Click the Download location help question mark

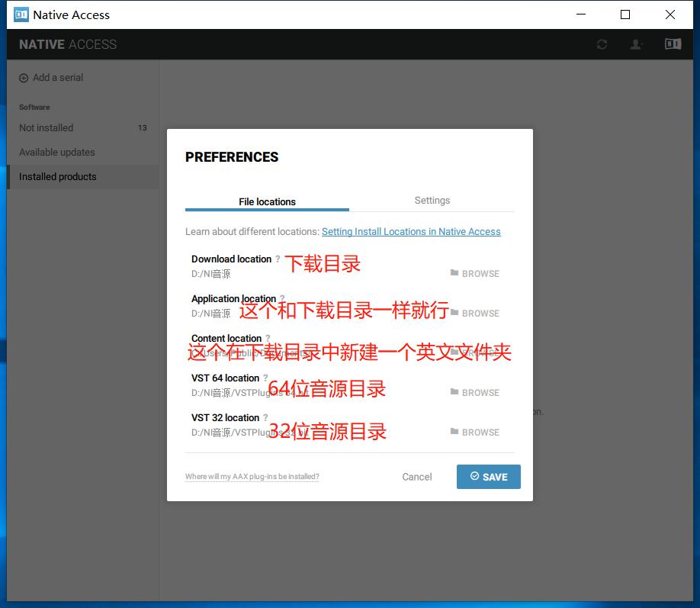point(277,259)
